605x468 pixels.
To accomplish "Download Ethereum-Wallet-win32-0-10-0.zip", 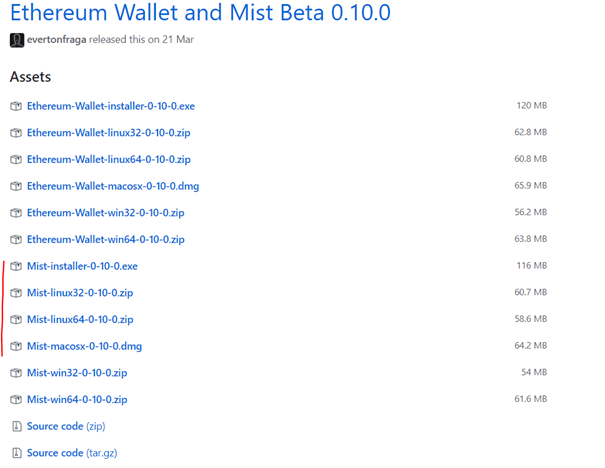I will coord(106,212).
